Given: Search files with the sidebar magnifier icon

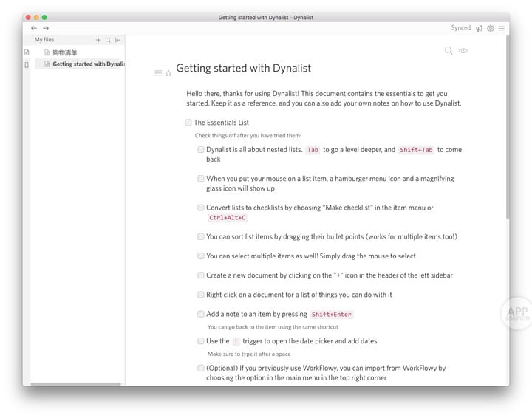Looking at the screenshot, I should coord(108,40).
